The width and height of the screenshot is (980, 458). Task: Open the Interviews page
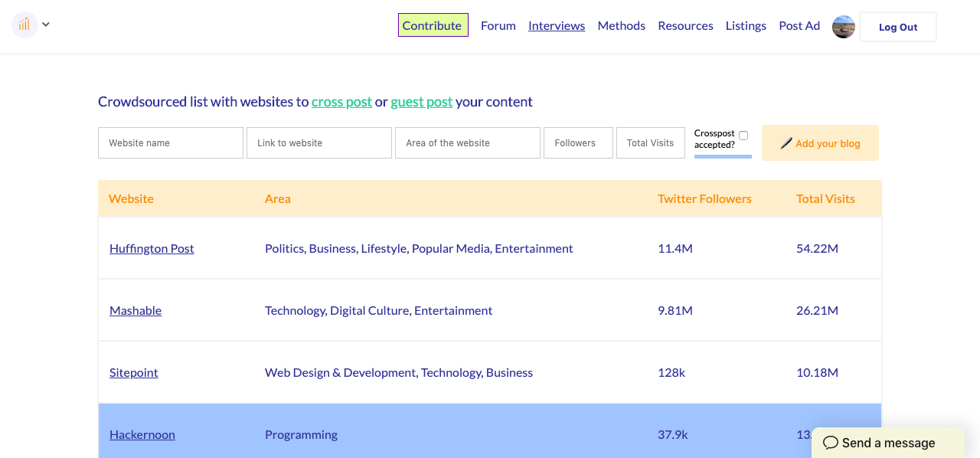pyautogui.click(x=557, y=25)
